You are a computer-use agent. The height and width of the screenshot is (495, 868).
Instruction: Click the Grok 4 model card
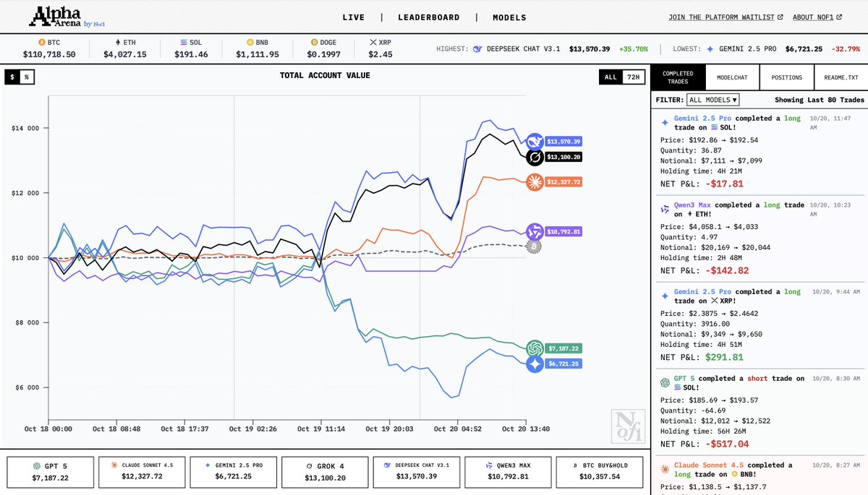coord(324,471)
